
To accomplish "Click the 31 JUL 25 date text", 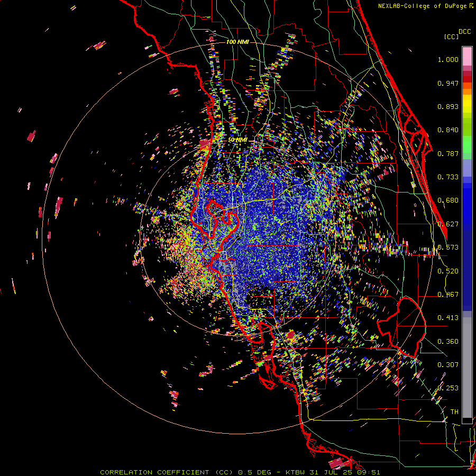I will click(330, 472).
